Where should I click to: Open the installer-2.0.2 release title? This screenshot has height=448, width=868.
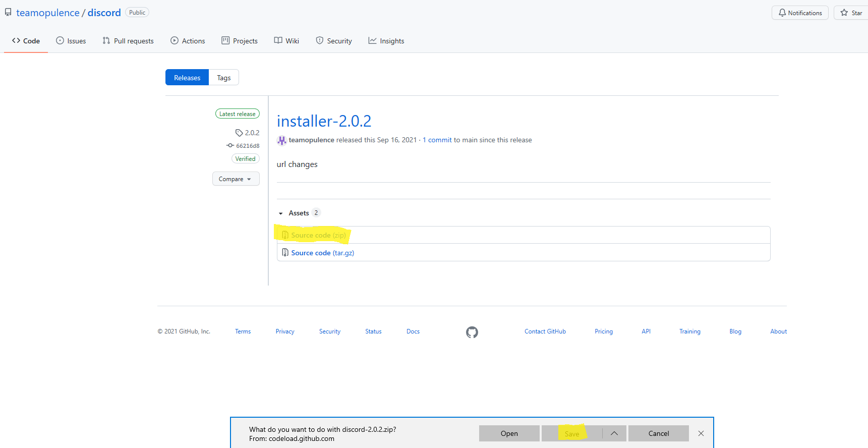(x=324, y=121)
